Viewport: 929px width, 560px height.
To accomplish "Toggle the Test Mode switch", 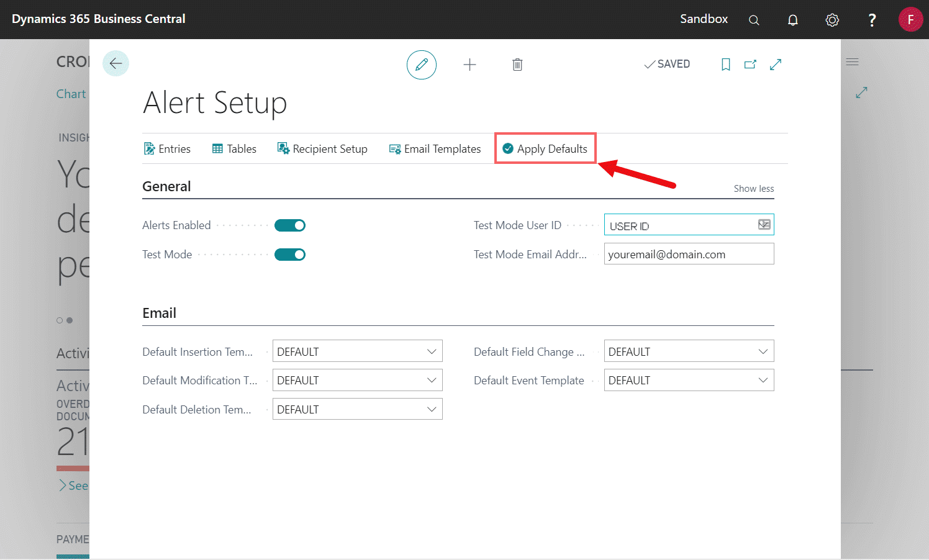I will 290,255.
